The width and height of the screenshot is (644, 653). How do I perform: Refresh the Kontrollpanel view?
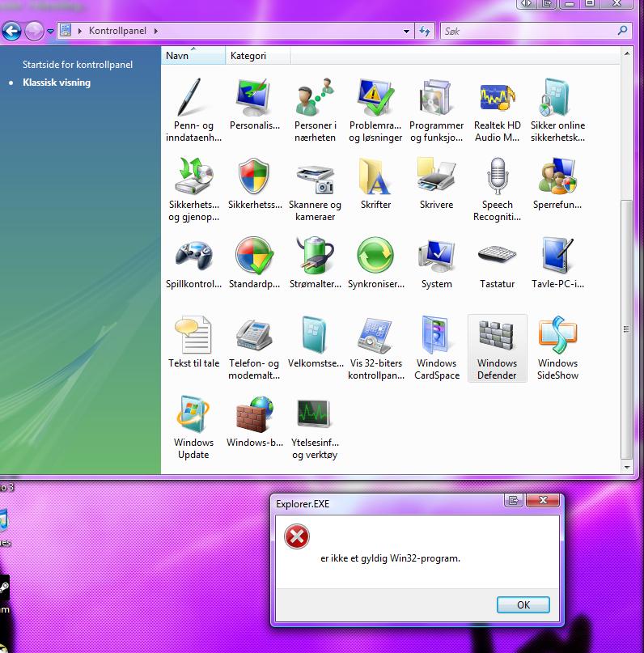point(425,31)
